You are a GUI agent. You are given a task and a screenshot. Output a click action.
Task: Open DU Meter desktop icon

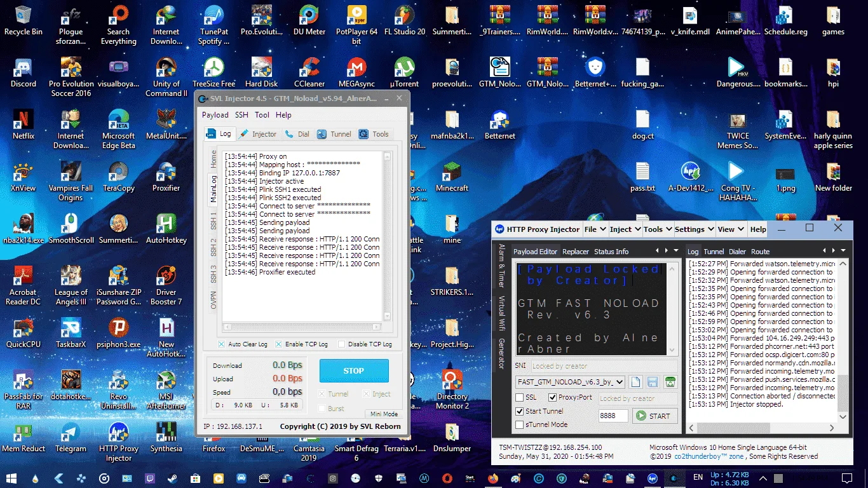point(309,20)
